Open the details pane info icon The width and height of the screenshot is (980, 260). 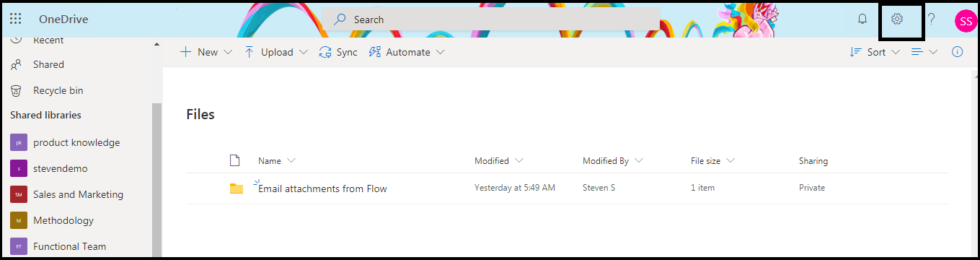tap(958, 52)
